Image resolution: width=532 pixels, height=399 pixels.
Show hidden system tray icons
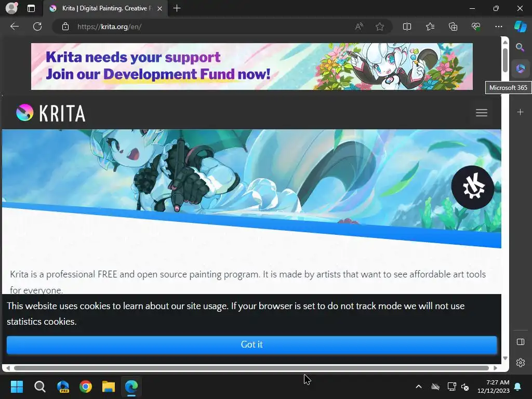(419, 387)
